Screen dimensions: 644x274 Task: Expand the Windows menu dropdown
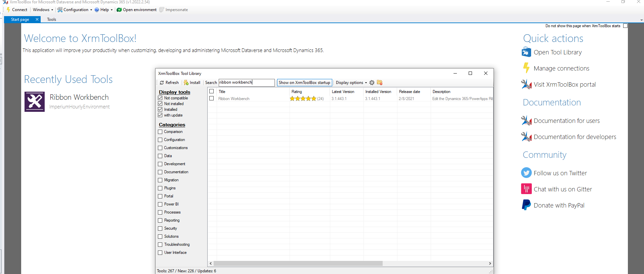[x=43, y=10]
